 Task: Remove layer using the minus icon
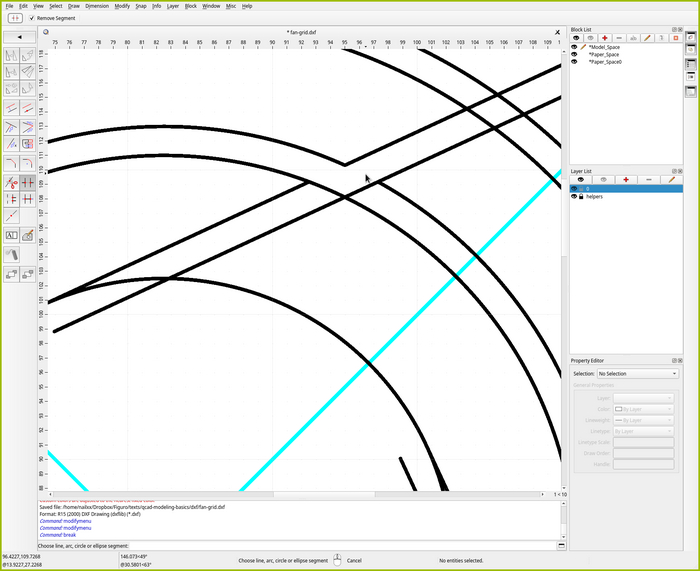click(649, 179)
